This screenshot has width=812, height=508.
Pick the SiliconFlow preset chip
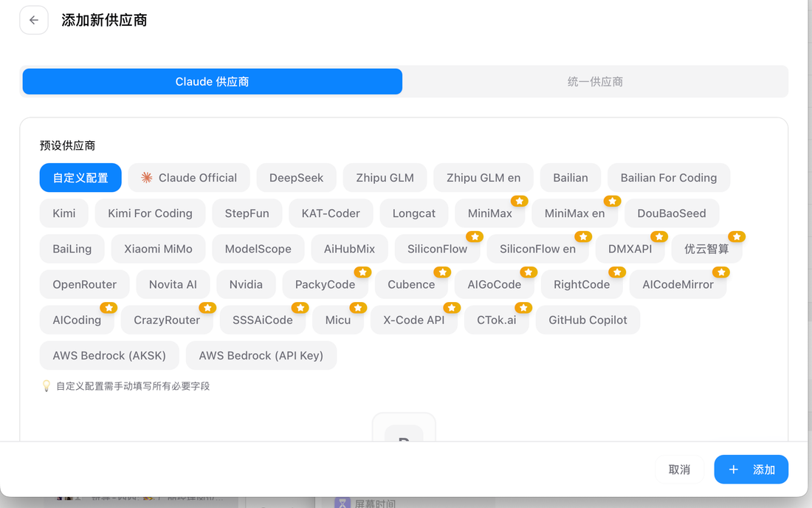[x=438, y=249]
